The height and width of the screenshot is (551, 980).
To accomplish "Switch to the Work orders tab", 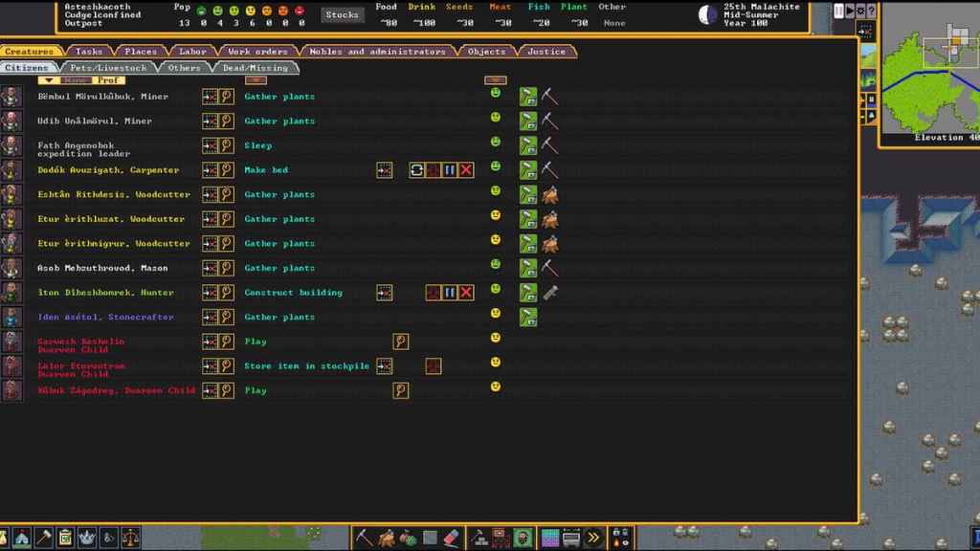I will (256, 51).
